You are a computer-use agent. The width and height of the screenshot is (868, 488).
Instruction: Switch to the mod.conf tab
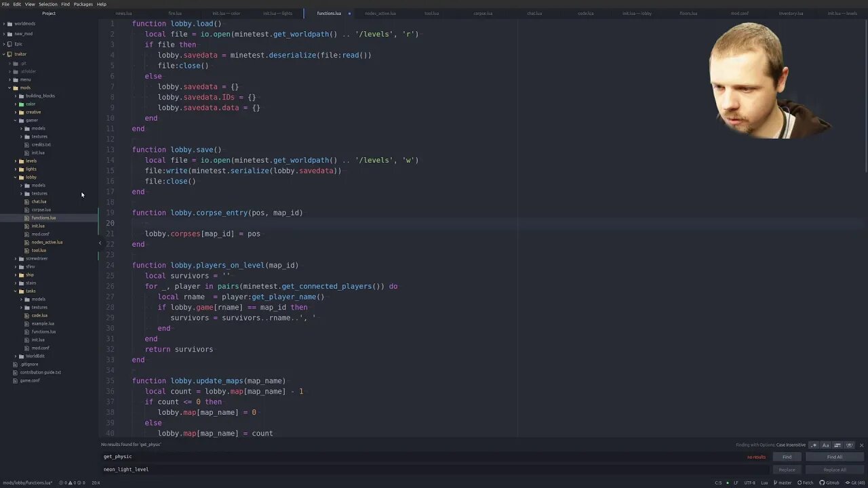click(740, 14)
